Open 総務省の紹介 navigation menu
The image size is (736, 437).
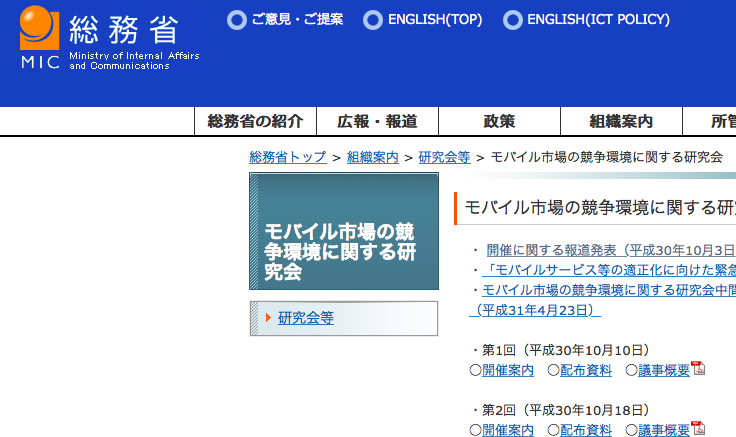255,121
